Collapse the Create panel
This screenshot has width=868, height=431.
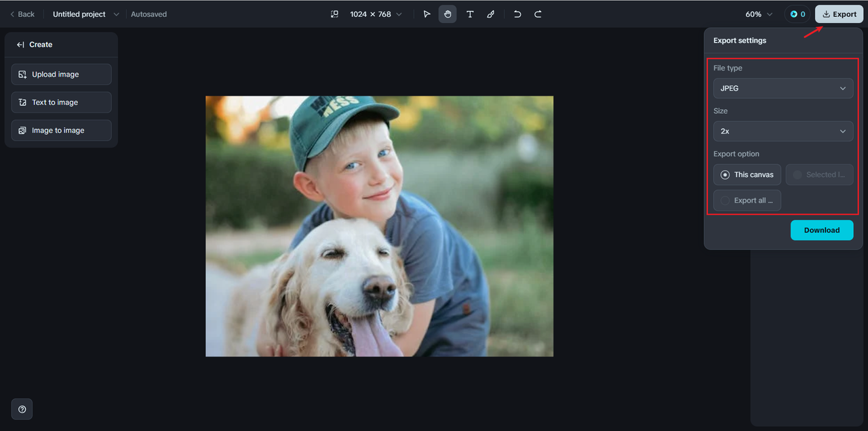pos(20,45)
